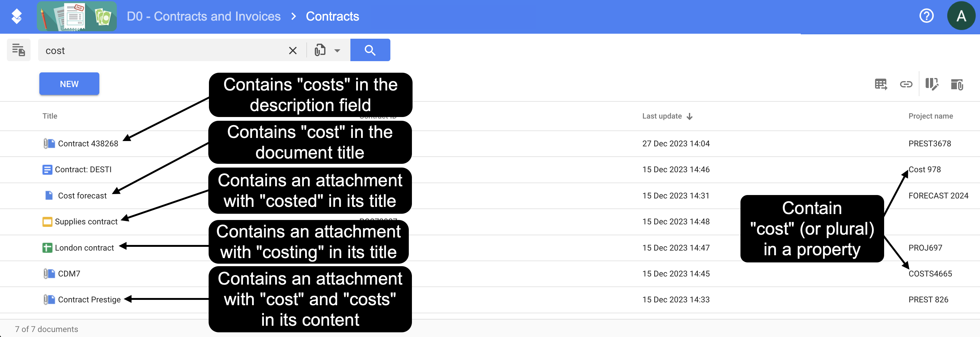Viewport: 980px width, 337px height.
Task: Sort by the Project name column header
Action: 930,116
